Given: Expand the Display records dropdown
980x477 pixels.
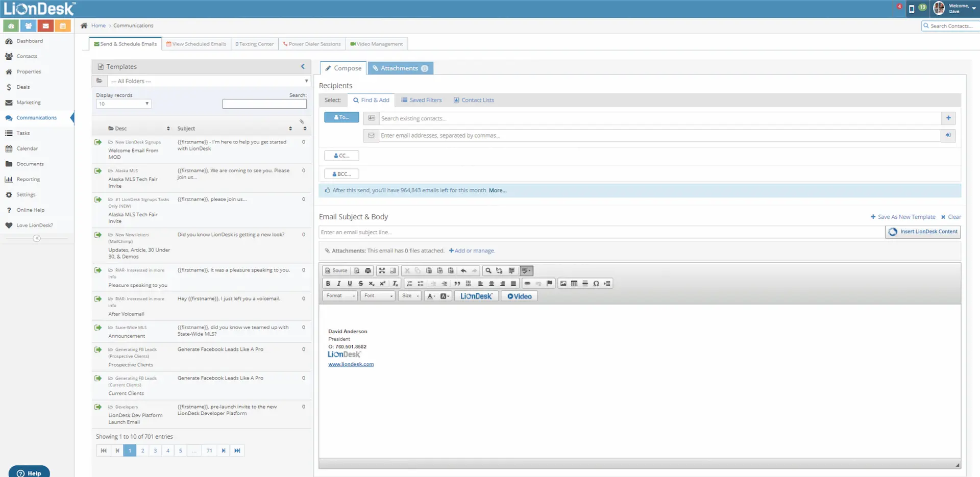Looking at the screenshot, I should [x=124, y=104].
